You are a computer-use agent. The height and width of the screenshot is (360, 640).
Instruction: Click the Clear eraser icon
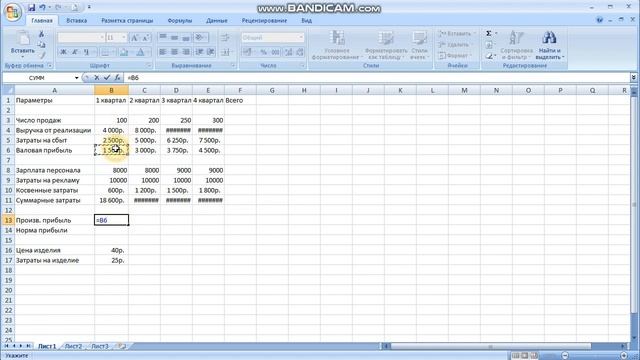pos(489,56)
